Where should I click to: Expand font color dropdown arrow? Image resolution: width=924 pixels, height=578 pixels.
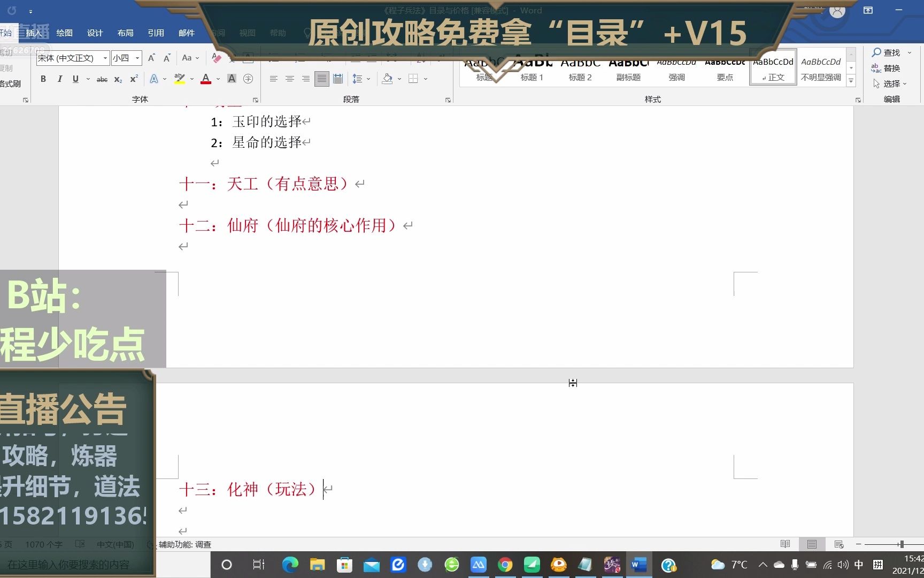pos(218,79)
